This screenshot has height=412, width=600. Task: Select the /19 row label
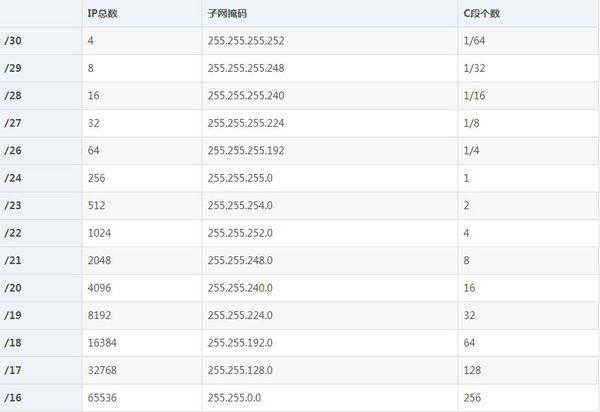pyautogui.click(x=13, y=315)
